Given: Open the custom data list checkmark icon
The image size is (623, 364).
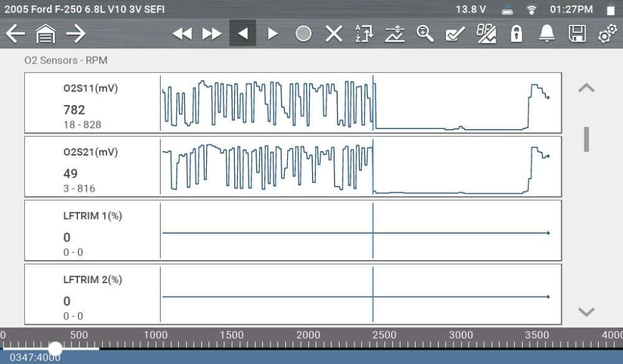Looking at the screenshot, I should tap(455, 34).
